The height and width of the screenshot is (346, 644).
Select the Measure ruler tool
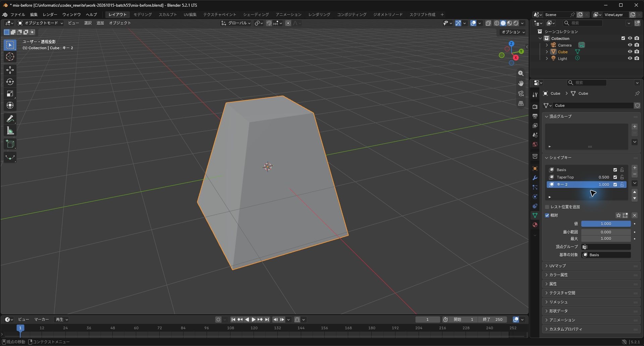[10, 131]
